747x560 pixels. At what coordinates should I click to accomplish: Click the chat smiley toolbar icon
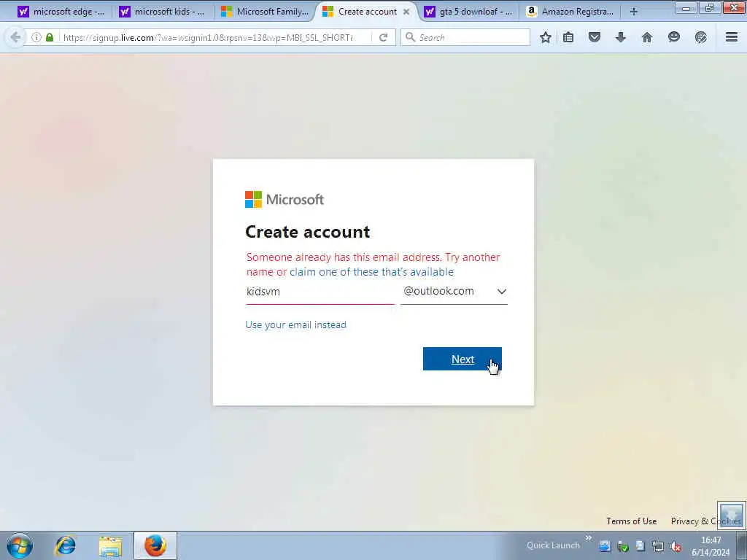(673, 37)
